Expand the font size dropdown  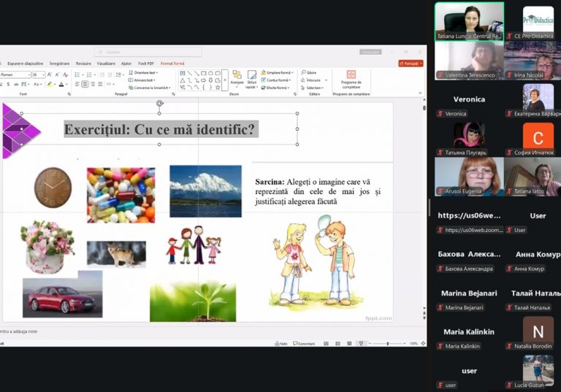pyautogui.click(x=43, y=74)
